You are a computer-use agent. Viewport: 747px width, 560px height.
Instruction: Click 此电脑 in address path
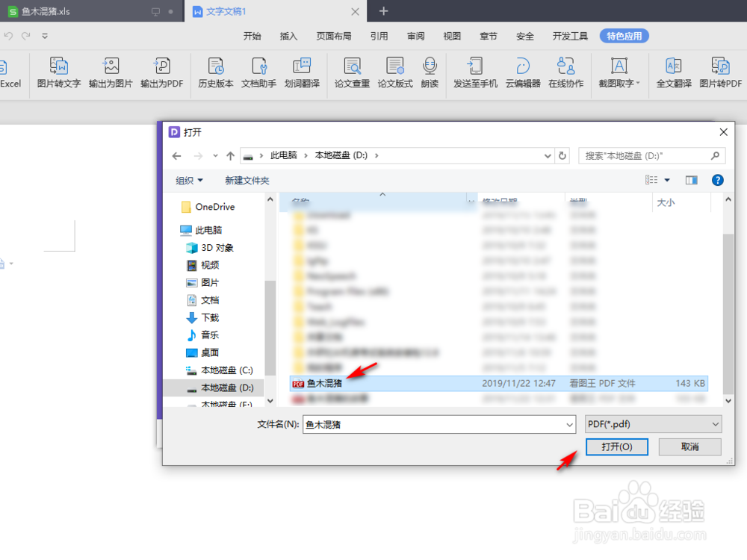point(283,155)
